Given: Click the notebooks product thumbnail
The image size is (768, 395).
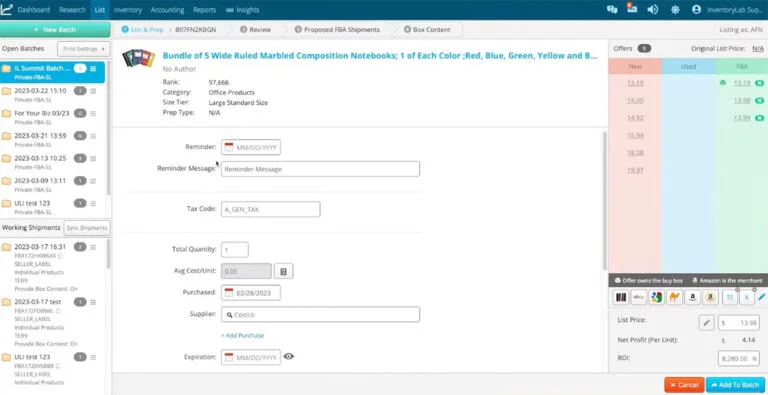Looking at the screenshot, I should [x=139, y=58].
